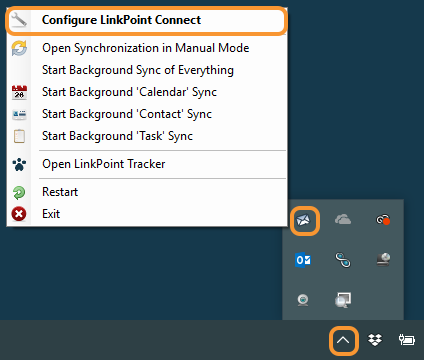Select Configure LinkPoint Connect

pyautogui.click(x=147, y=20)
